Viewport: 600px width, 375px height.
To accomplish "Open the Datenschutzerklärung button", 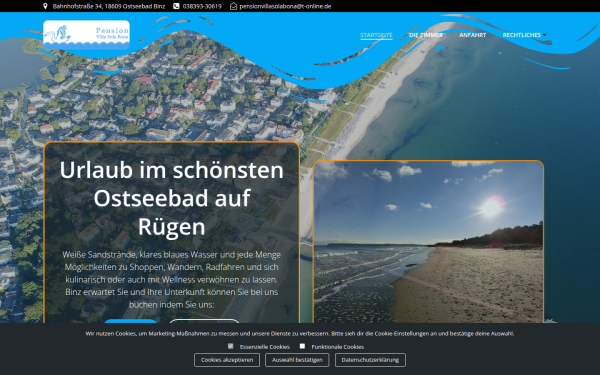I will pyautogui.click(x=370, y=360).
